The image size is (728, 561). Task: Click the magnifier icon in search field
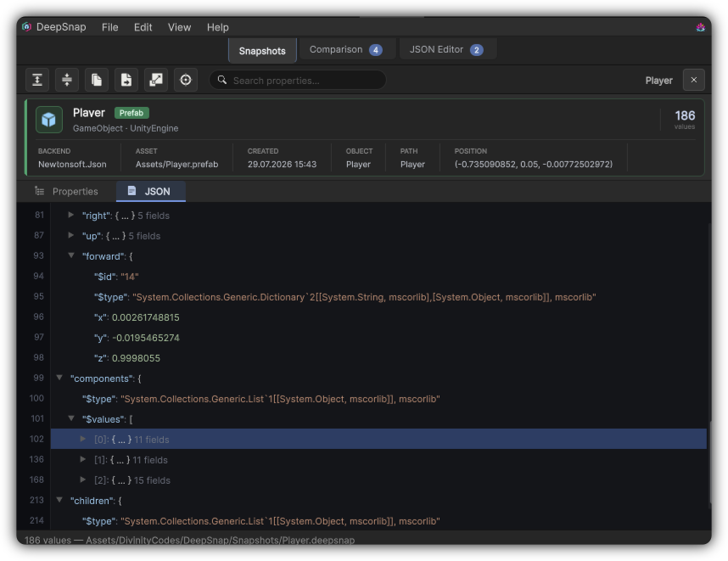click(x=222, y=80)
